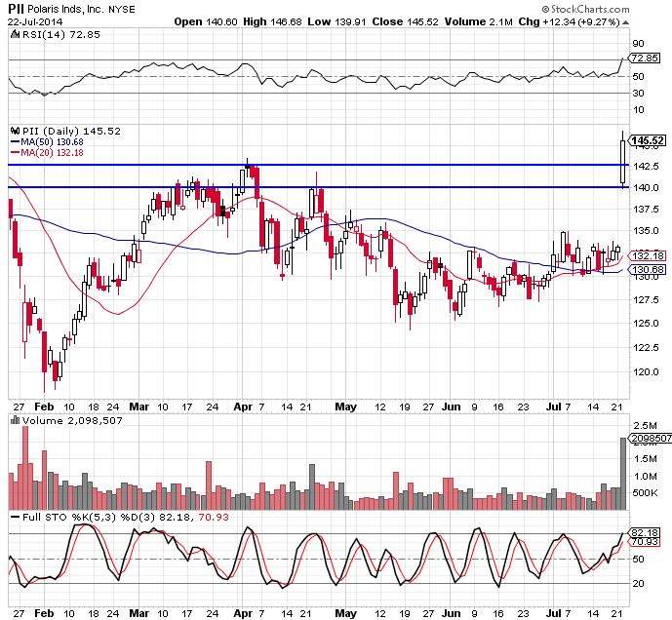Click the Open 140.60 value
Viewport: 672px width, 620px height.
click(x=206, y=21)
